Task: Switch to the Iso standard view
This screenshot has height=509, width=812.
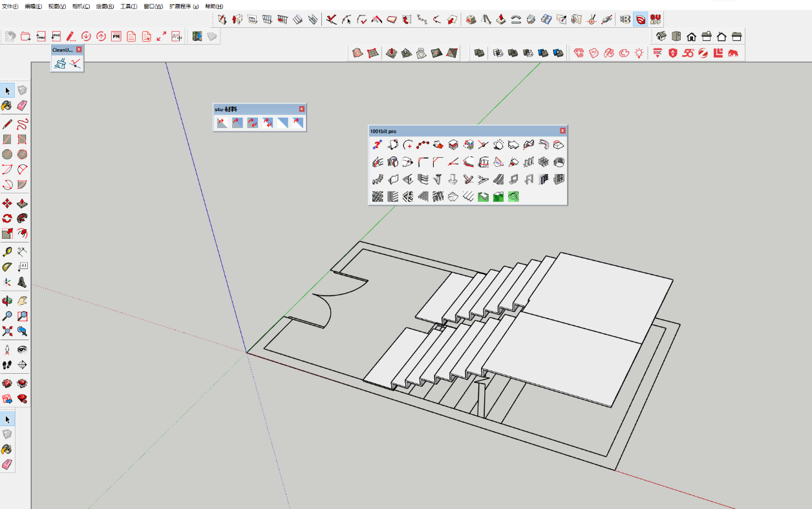Action: pyautogui.click(x=661, y=36)
